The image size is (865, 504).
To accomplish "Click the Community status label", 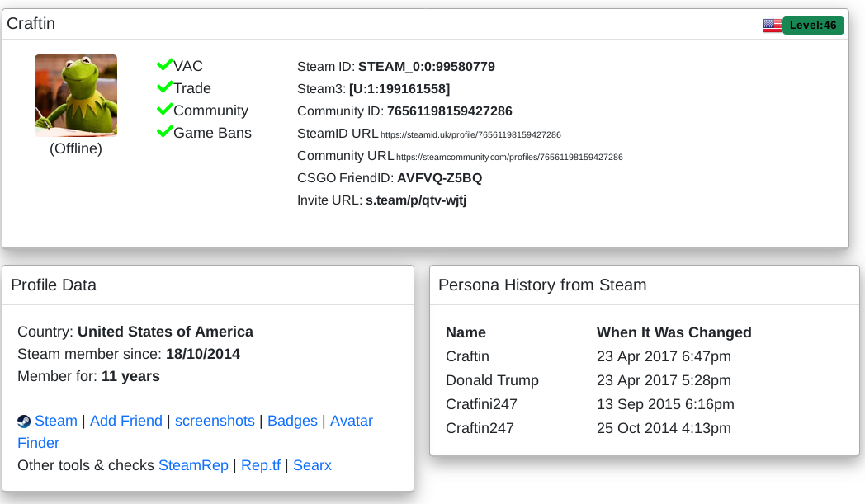I will [x=210, y=111].
